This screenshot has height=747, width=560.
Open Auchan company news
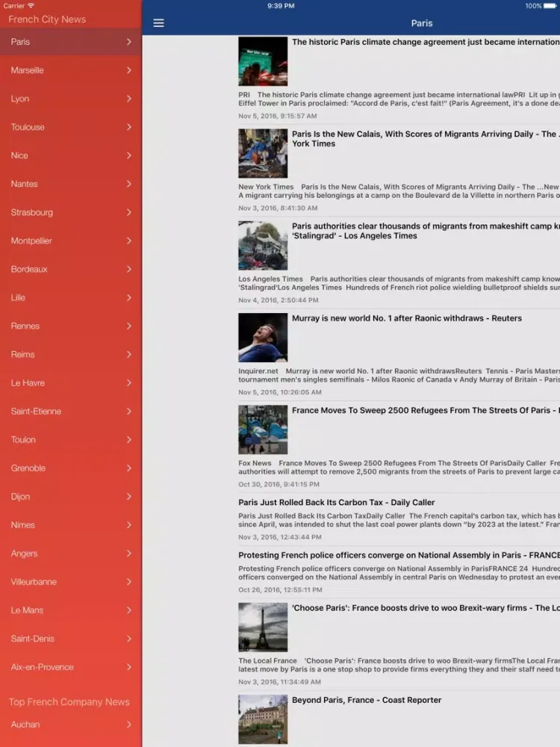(x=71, y=725)
